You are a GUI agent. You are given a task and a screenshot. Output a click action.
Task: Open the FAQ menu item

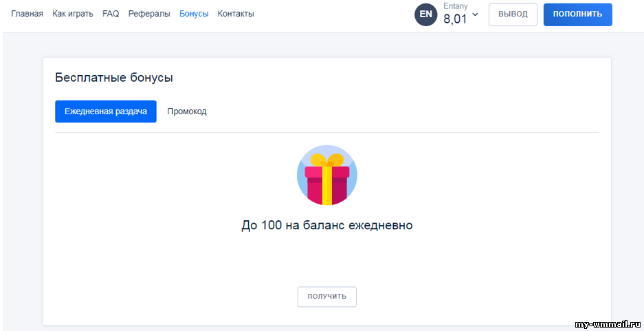pos(111,14)
